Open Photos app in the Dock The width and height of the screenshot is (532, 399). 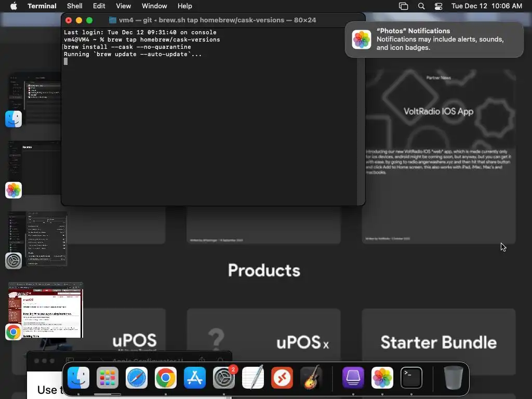click(382, 378)
